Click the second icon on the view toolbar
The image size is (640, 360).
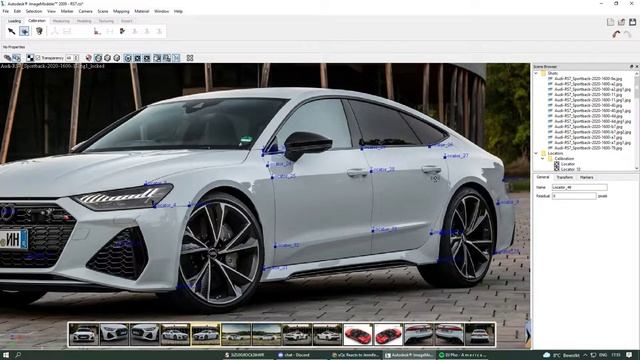16,58
